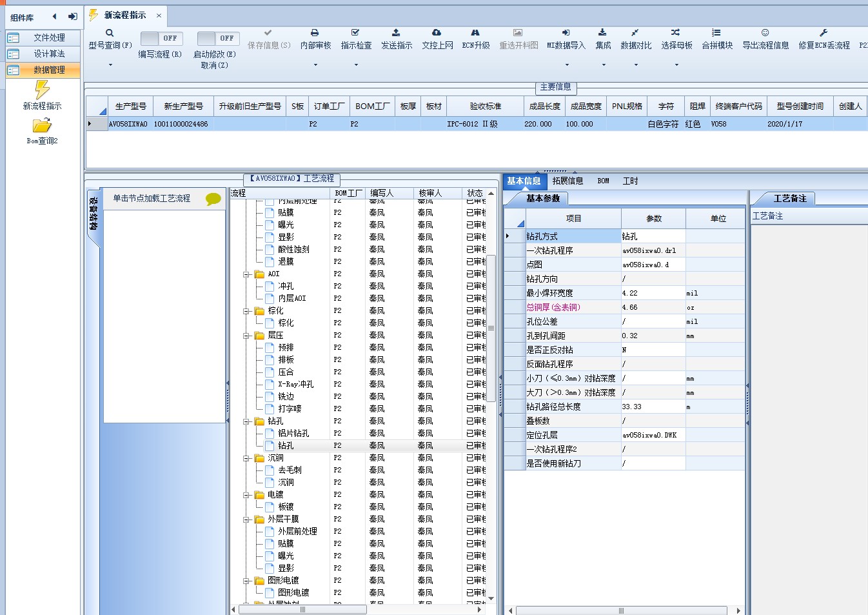Switch to the 基本信息 tab
Viewport: 868px width, 615px height.
click(524, 181)
